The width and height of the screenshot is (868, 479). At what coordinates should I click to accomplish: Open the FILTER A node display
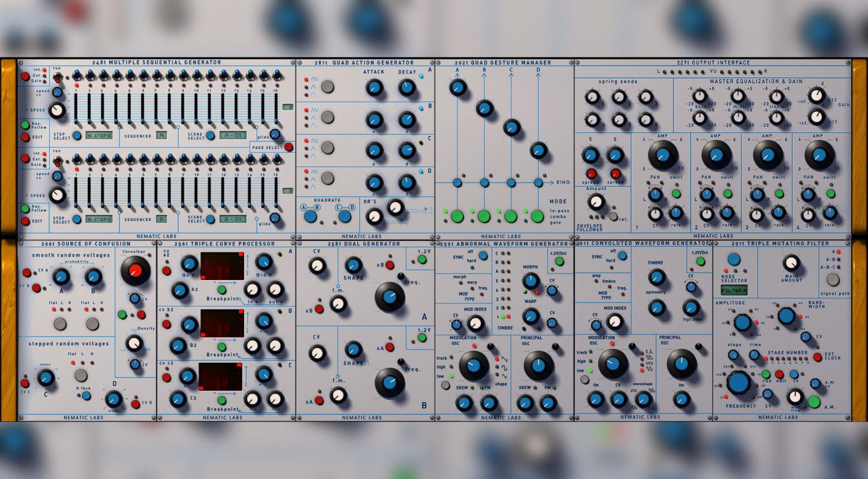[734, 291]
